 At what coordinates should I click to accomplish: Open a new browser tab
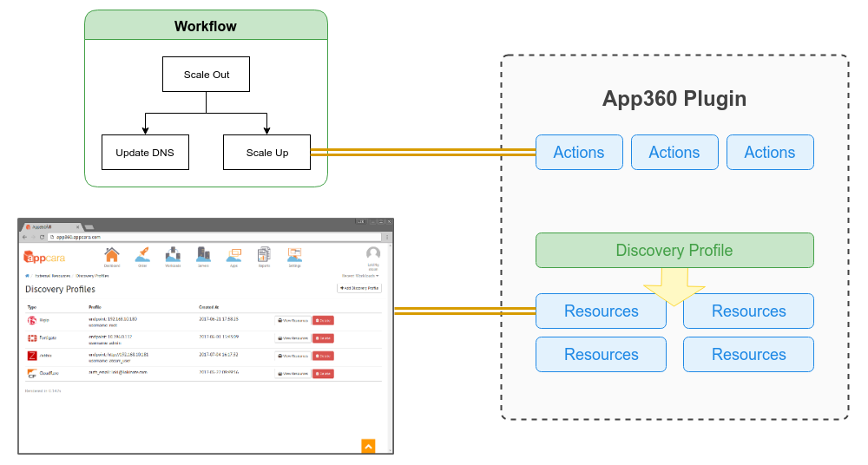point(89,227)
